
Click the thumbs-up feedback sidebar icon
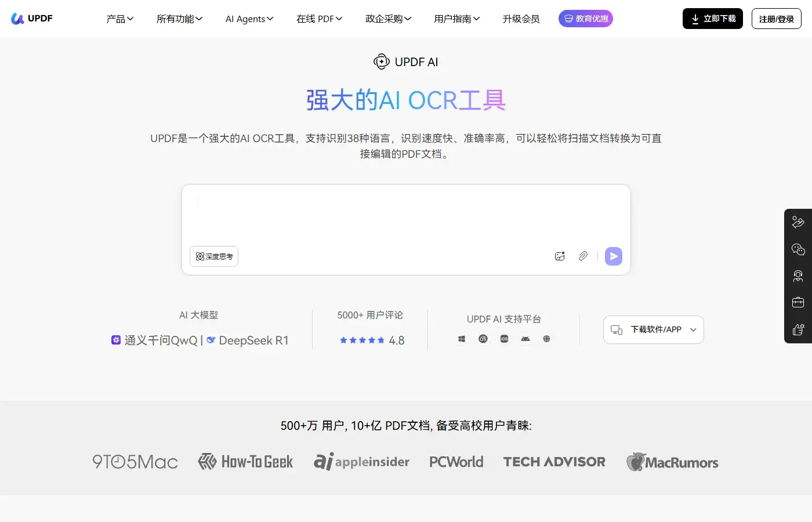point(798,329)
